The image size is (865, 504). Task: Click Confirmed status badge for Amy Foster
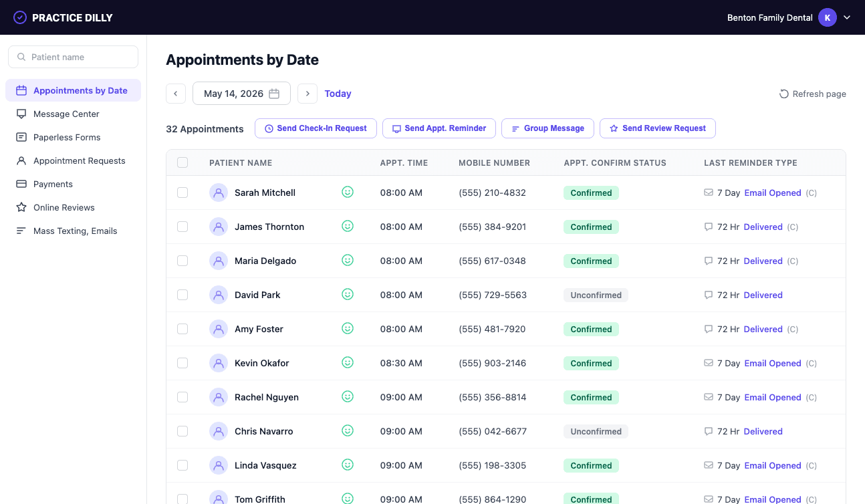coord(591,329)
